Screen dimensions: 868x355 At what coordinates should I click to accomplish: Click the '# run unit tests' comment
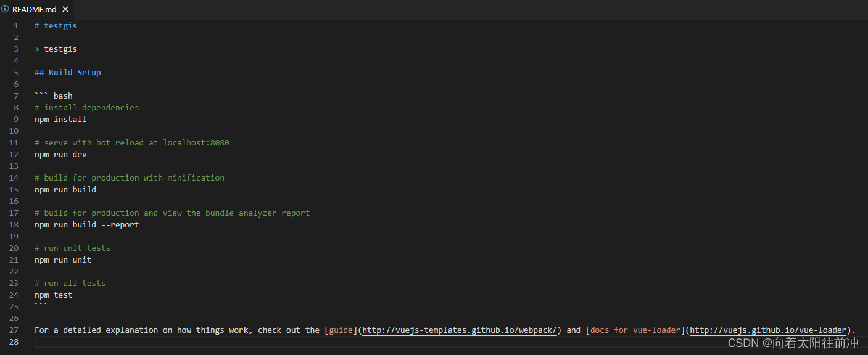tap(73, 248)
